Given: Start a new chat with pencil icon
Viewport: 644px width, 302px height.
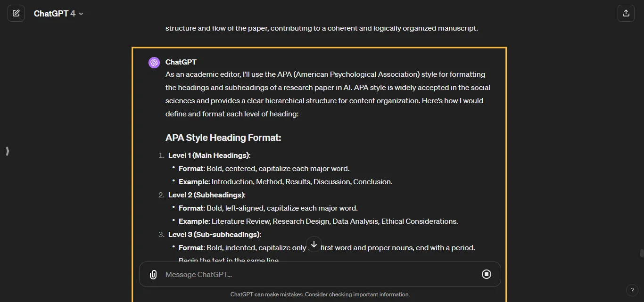Looking at the screenshot, I should tap(16, 13).
